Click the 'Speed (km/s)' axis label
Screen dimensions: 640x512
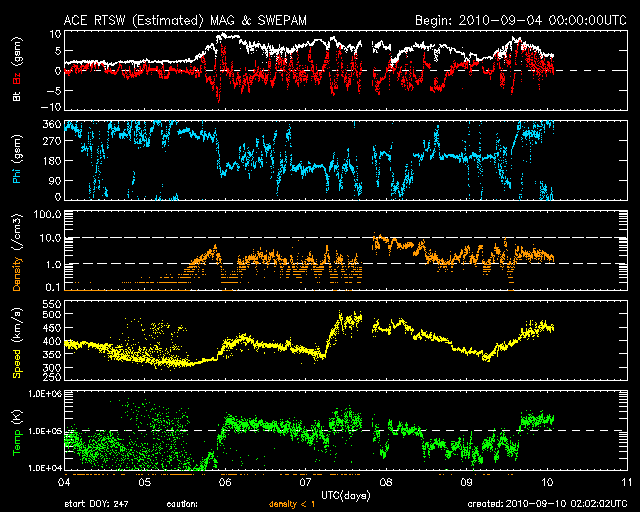(x=17, y=343)
